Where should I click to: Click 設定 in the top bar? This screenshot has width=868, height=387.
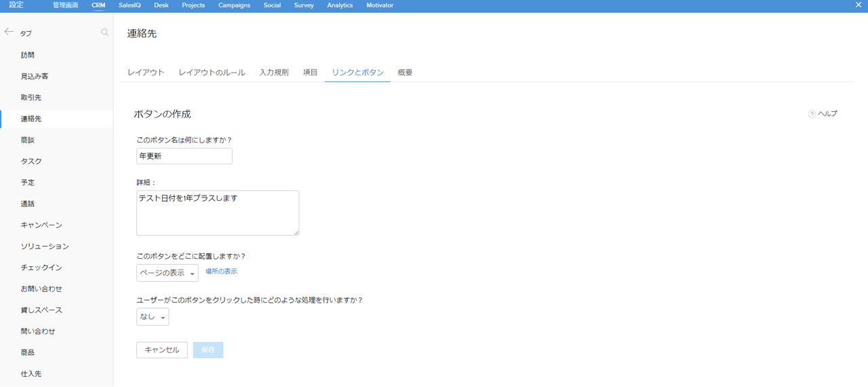coord(16,5)
